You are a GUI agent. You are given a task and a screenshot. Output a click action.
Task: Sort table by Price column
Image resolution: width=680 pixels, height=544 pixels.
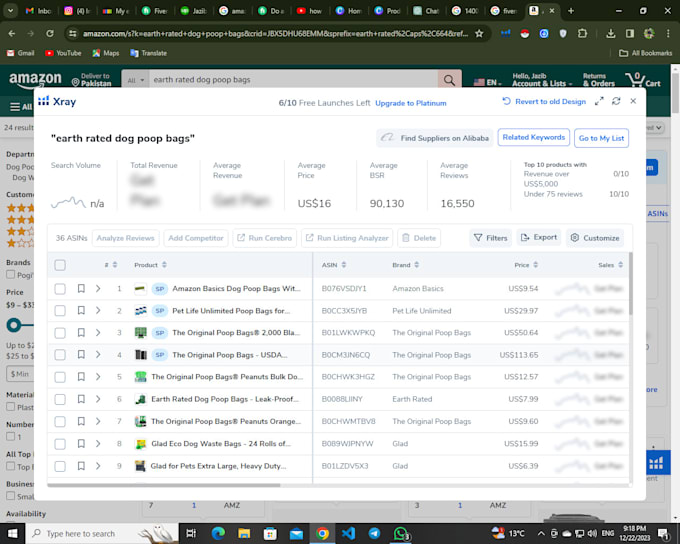526,265
